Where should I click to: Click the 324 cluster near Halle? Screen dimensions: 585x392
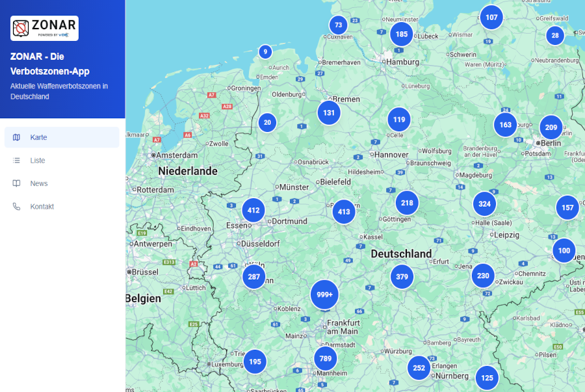click(484, 204)
